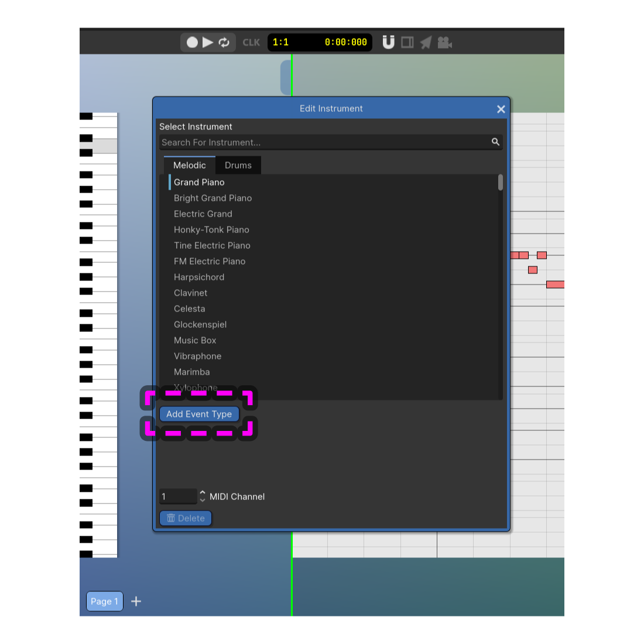Choose Harpsichord from instrument list

click(x=199, y=277)
